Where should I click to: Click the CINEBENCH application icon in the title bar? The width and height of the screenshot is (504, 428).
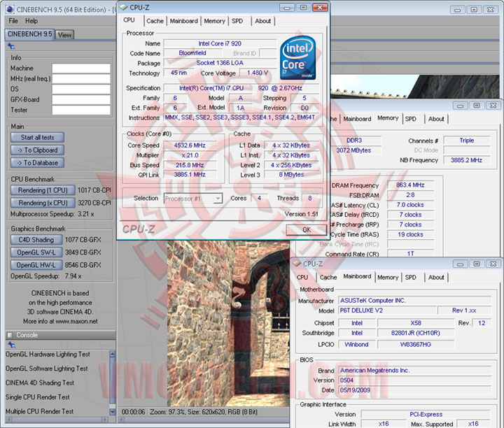tap(10, 10)
